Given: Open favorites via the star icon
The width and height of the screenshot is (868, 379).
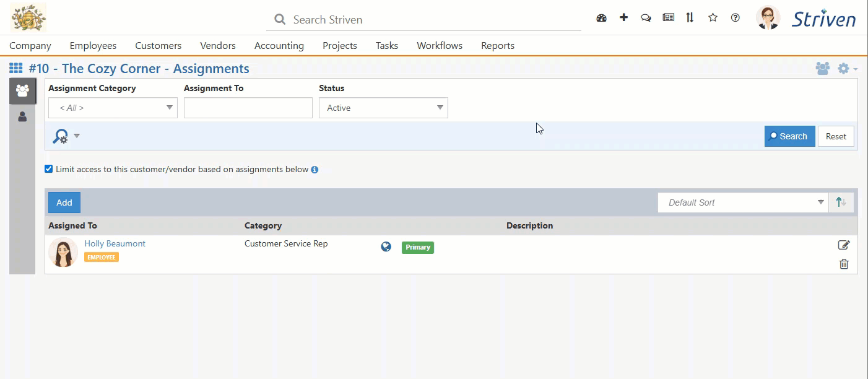Looking at the screenshot, I should 713,18.
